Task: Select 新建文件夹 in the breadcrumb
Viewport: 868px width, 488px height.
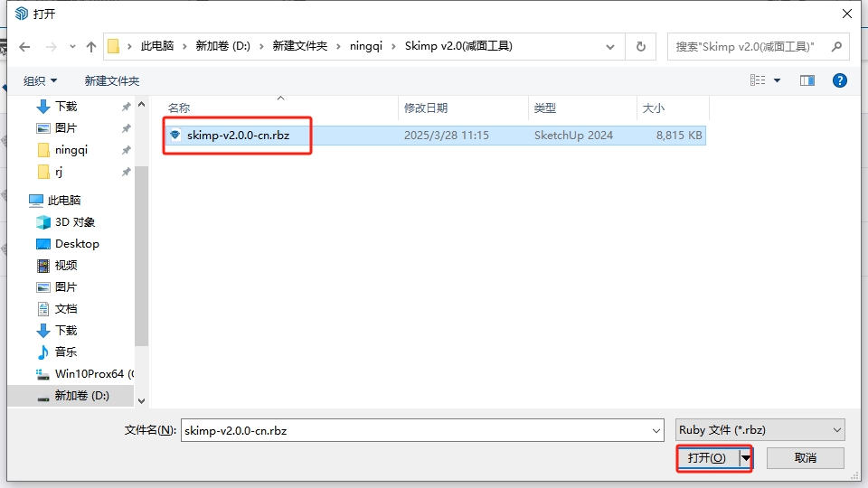Action: click(300, 46)
